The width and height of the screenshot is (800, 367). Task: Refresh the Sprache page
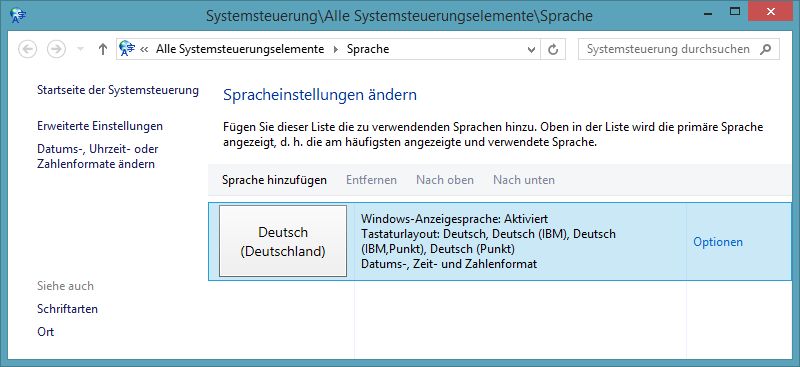point(553,50)
